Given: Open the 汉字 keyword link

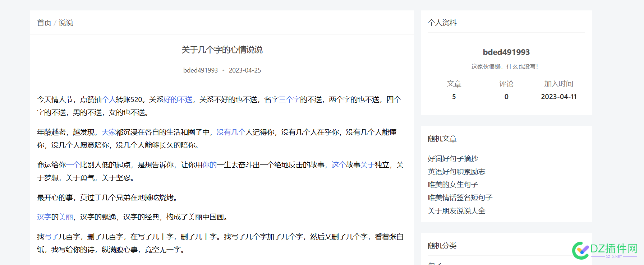Looking at the screenshot, I should (x=44, y=217).
